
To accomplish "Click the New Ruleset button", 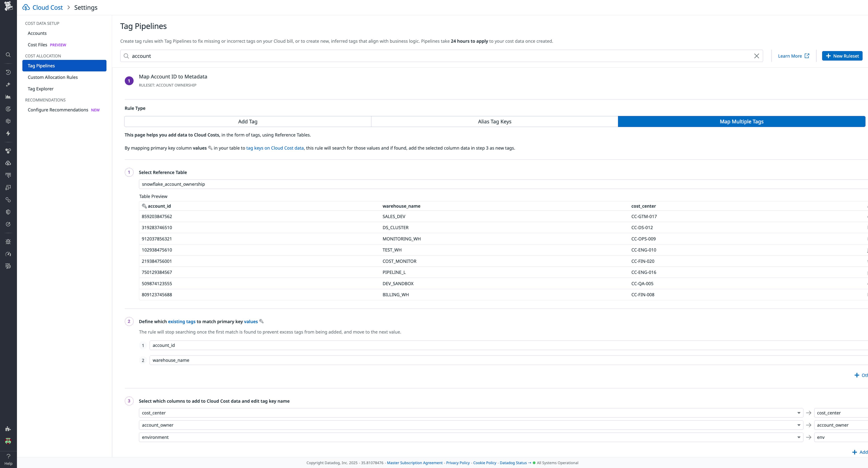I will pos(842,56).
